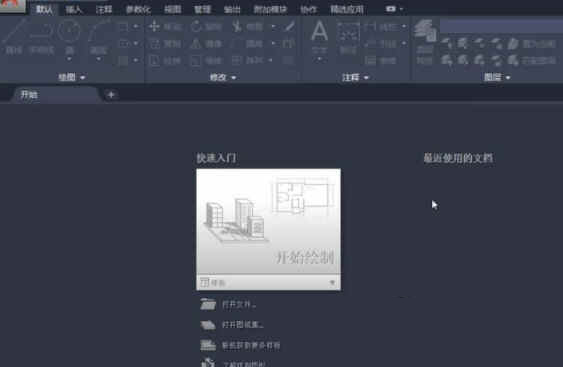Select the 直线 Line tool

(14, 36)
